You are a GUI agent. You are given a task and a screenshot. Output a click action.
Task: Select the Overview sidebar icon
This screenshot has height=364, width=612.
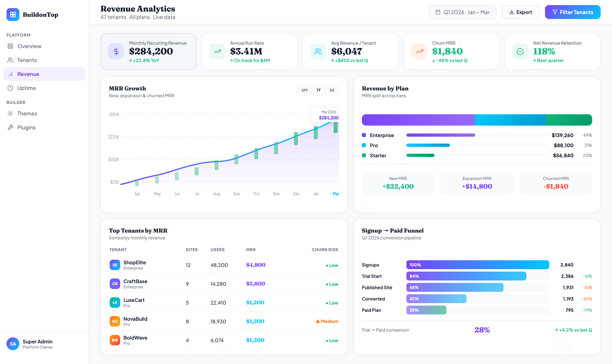point(11,46)
